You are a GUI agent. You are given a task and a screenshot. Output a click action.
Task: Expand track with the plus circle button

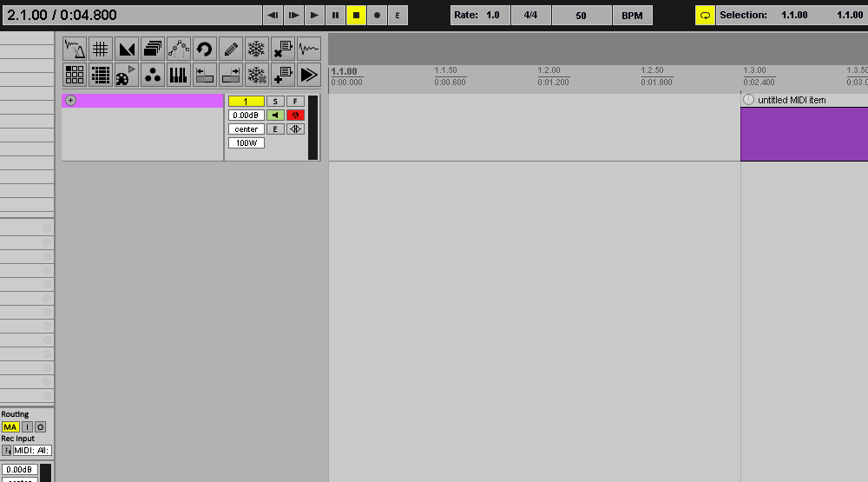[70, 100]
